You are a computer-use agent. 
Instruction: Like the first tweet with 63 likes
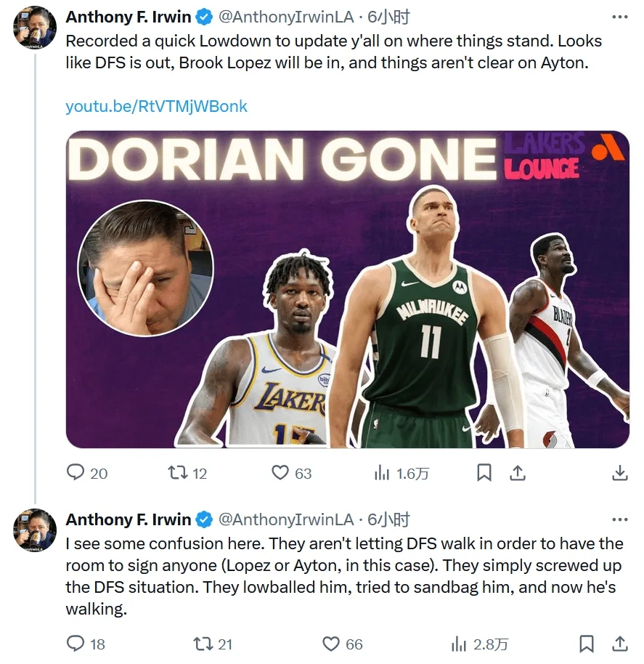pos(280,473)
